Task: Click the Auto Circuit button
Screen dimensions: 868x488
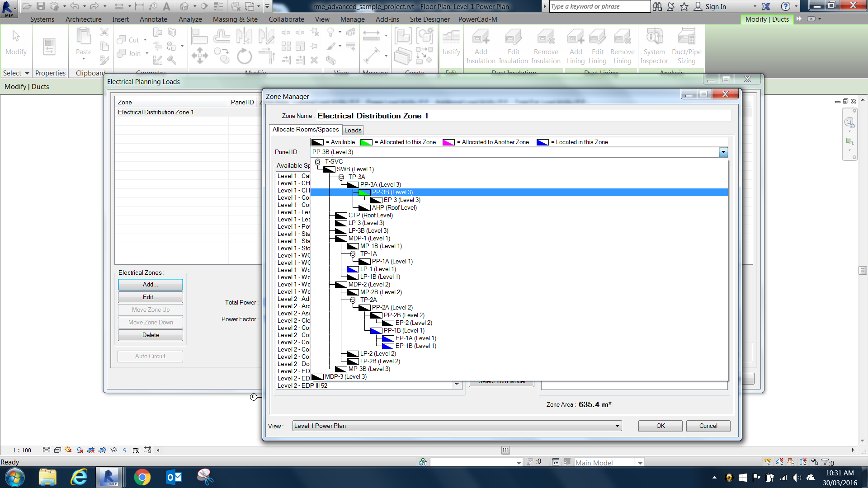Action: (151, 356)
